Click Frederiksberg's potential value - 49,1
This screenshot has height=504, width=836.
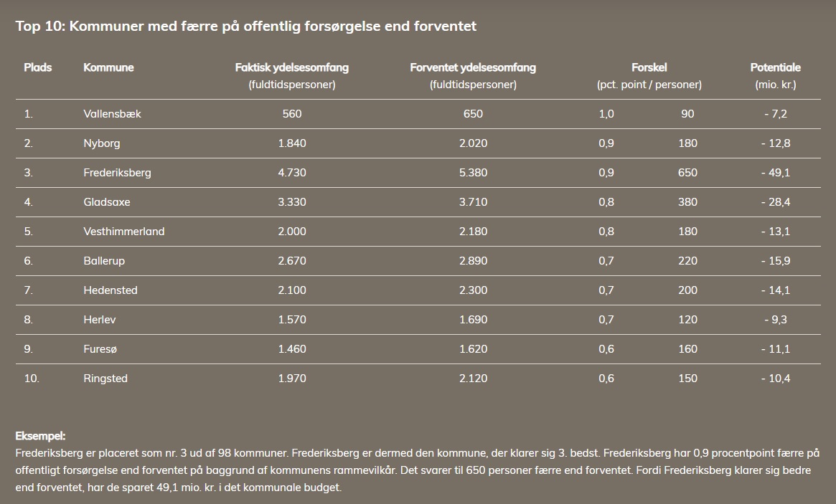coord(776,173)
